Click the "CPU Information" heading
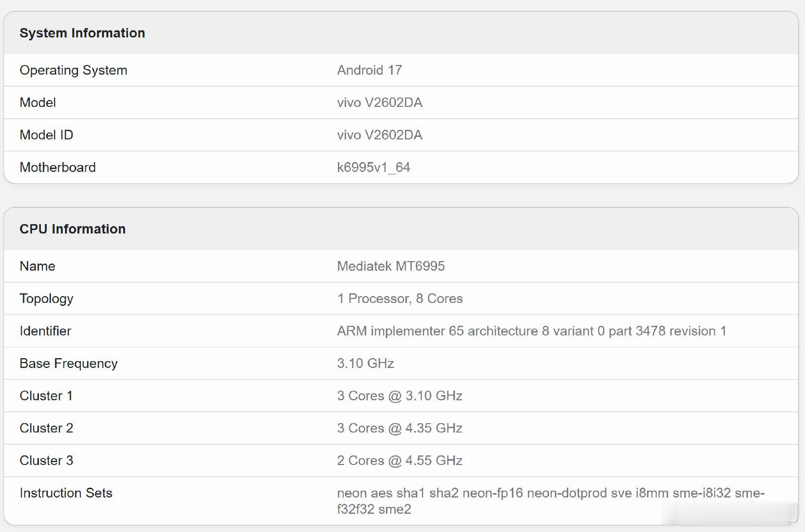This screenshot has height=532, width=805. pos(72,229)
